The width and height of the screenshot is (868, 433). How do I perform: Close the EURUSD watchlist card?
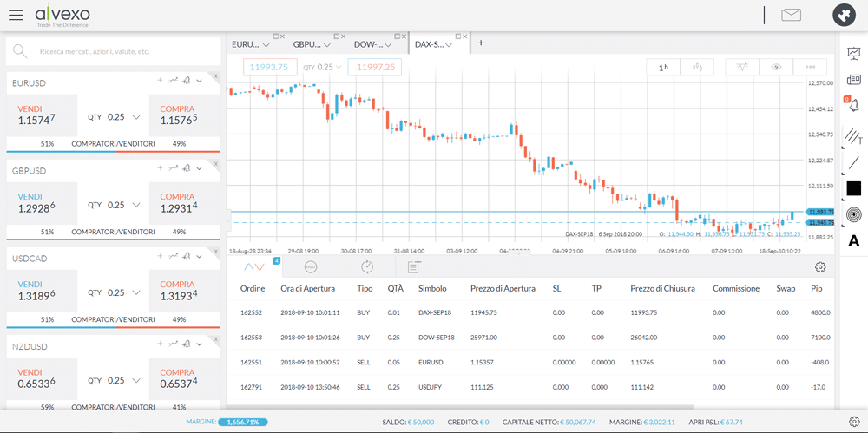(216, 75)
